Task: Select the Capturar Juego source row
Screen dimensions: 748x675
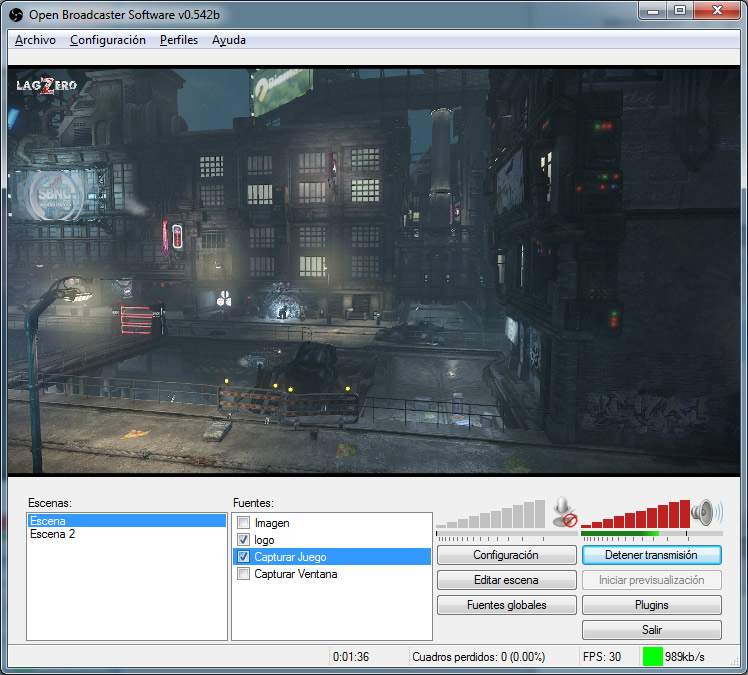Action: click(332, 557)
